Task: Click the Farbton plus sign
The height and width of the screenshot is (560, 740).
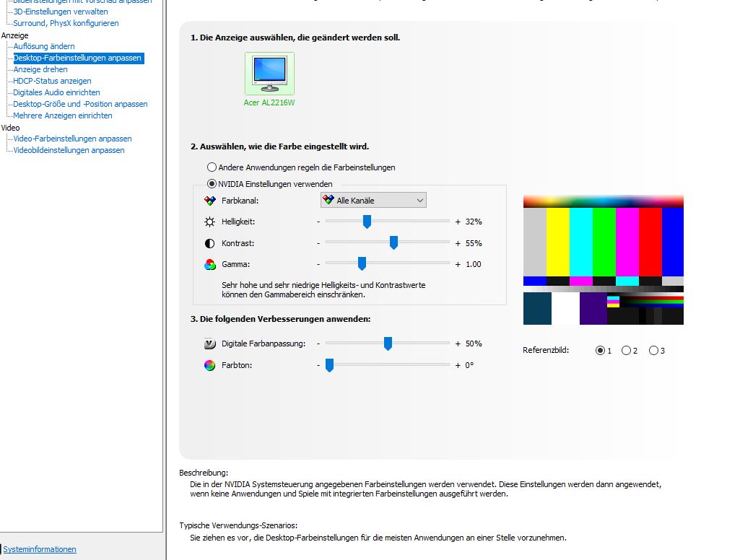Action: coord(457,365)
